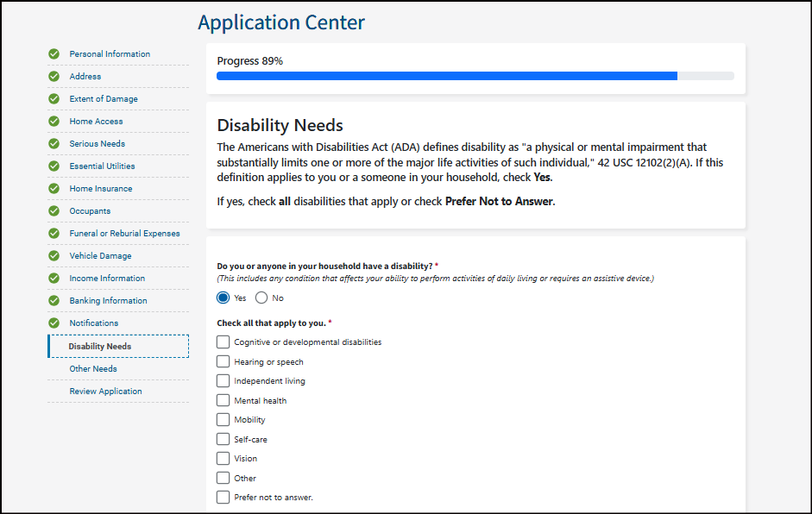Click the checkmark icon for Extent of Damage
812x514 pixels.
coord(54,99)
